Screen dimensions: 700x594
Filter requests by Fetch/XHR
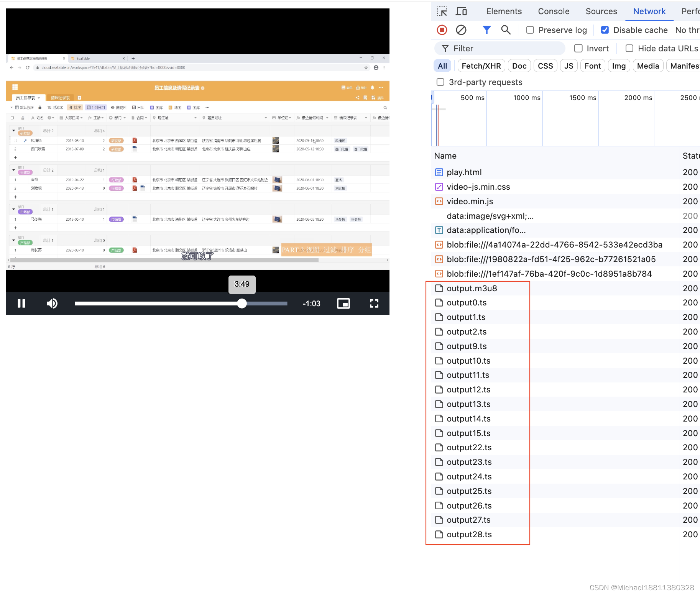[x=481, y=66]
